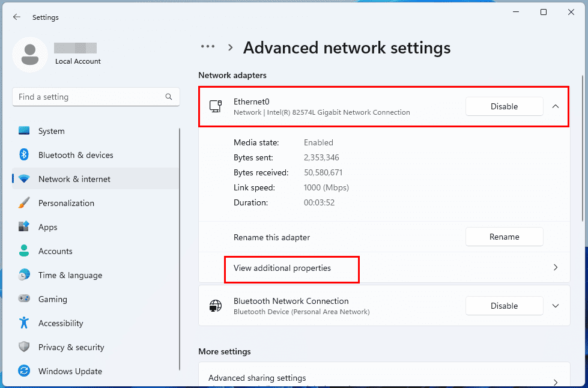The width and height of the screenshot is (588, 388).
Task: Click the Link speed value 1000 (Mbps)
Action: 326,187
